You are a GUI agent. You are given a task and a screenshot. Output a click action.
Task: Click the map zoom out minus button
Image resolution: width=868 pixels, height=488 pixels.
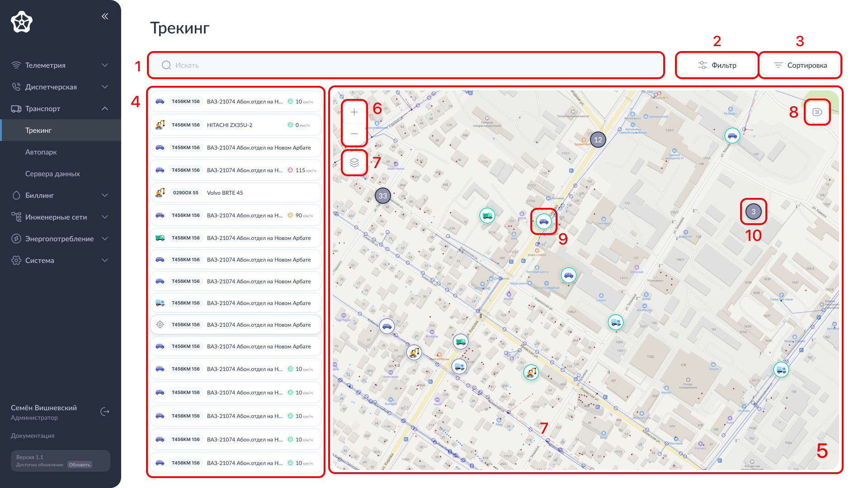click(x=354, y=134)
